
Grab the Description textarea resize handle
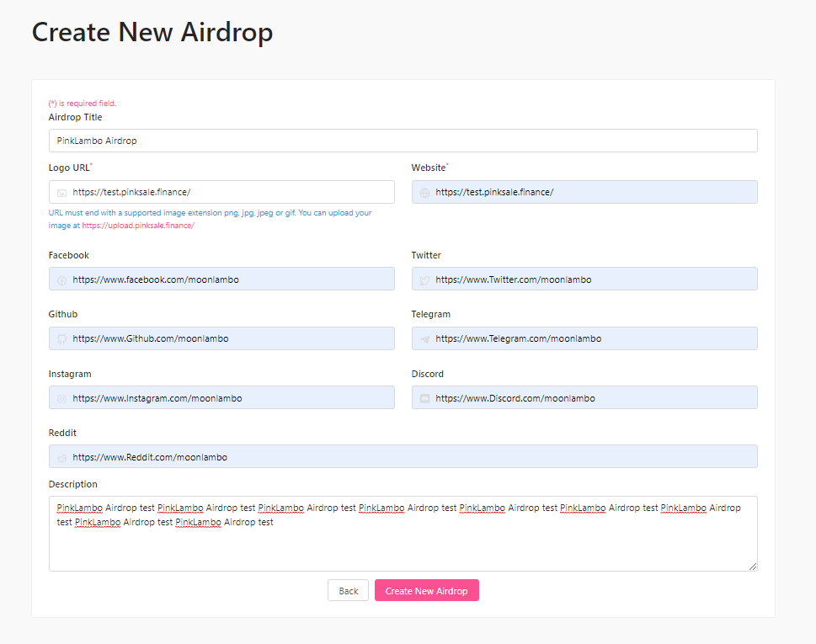click(753, 566)
